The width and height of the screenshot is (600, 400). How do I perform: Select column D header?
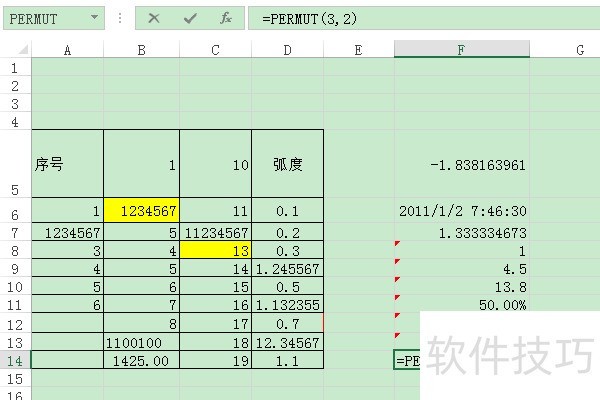(287, 50)
